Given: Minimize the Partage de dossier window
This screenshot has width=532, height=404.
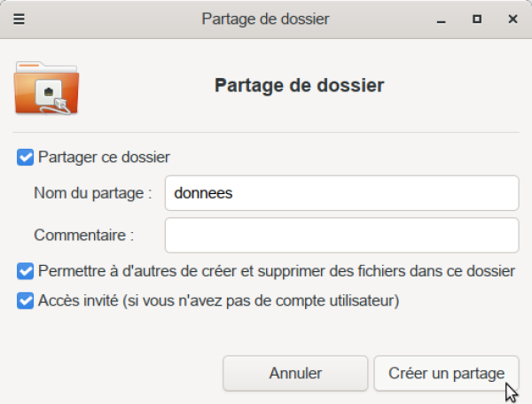Looking at the screenshot, I should (x=442, y=18).
